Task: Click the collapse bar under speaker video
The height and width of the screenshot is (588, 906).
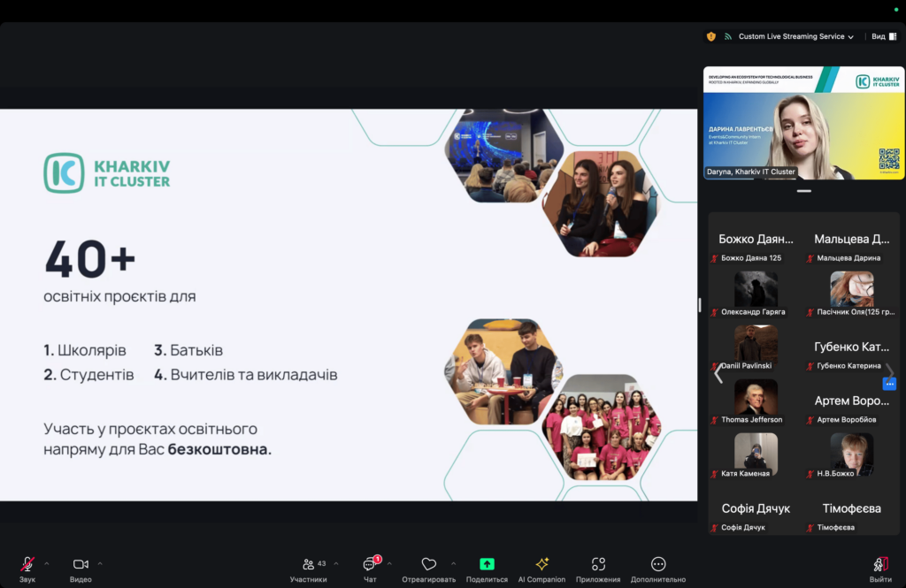Action: [x=803, y=191]
